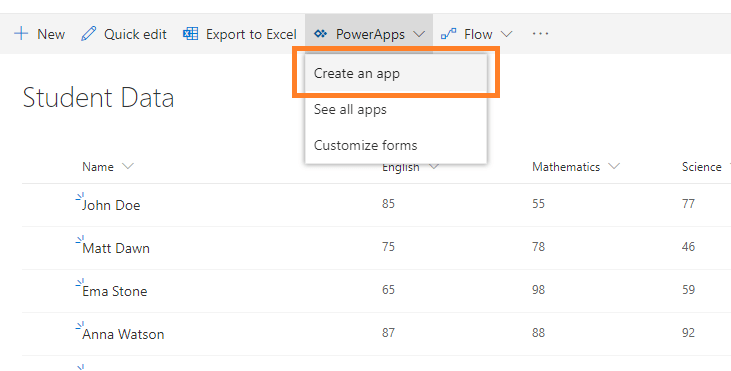Expand the Flow dropdown chevron
The height and width of the screenshot is (371, 731).
tap(506, 34)
